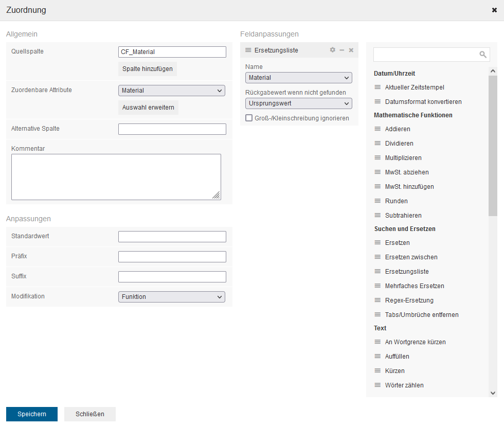Viewport: 504px width, 426px height.
Task: Click handle icon beside Mehrfaches Ersetzen
Action: point(377,286)
